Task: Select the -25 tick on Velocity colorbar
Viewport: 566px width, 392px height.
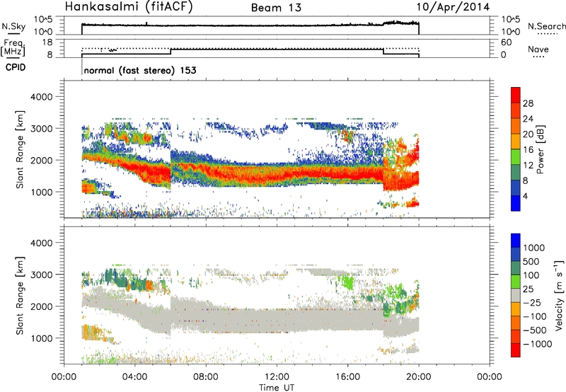Action: click(x=533, y=303)
